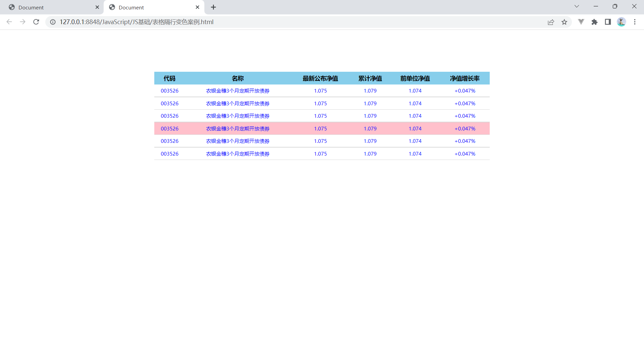This screenshot has height=342, width=644.
Task: Reload the current page
Action: coord(36,22)
